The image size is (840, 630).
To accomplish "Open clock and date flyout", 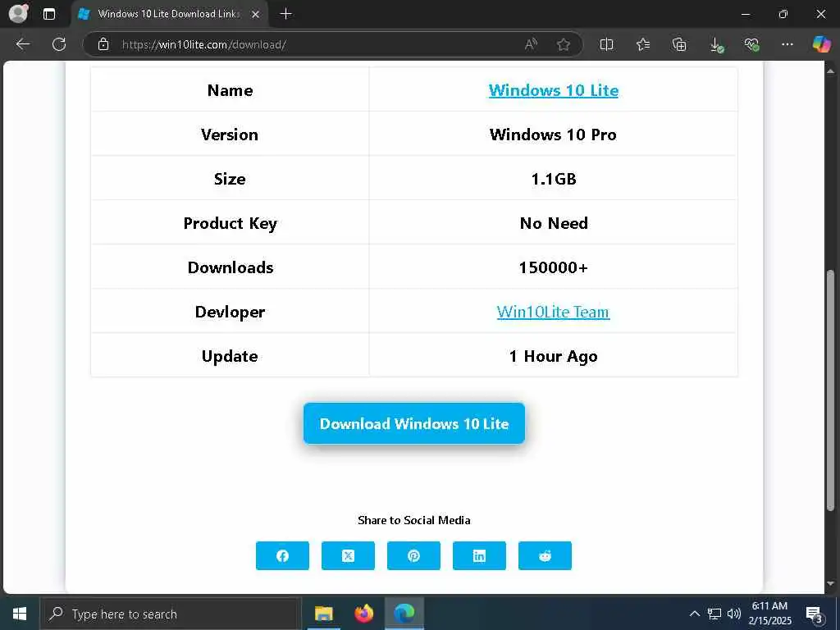I will [769, 614].
